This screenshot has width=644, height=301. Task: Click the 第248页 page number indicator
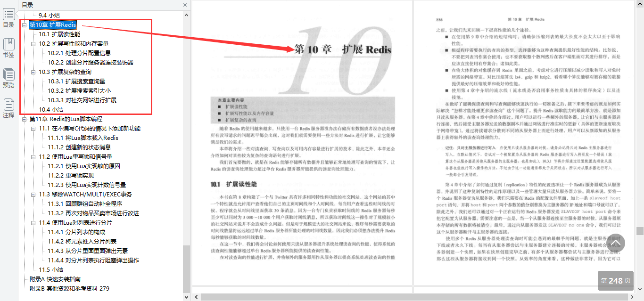(x=615, y=281)
